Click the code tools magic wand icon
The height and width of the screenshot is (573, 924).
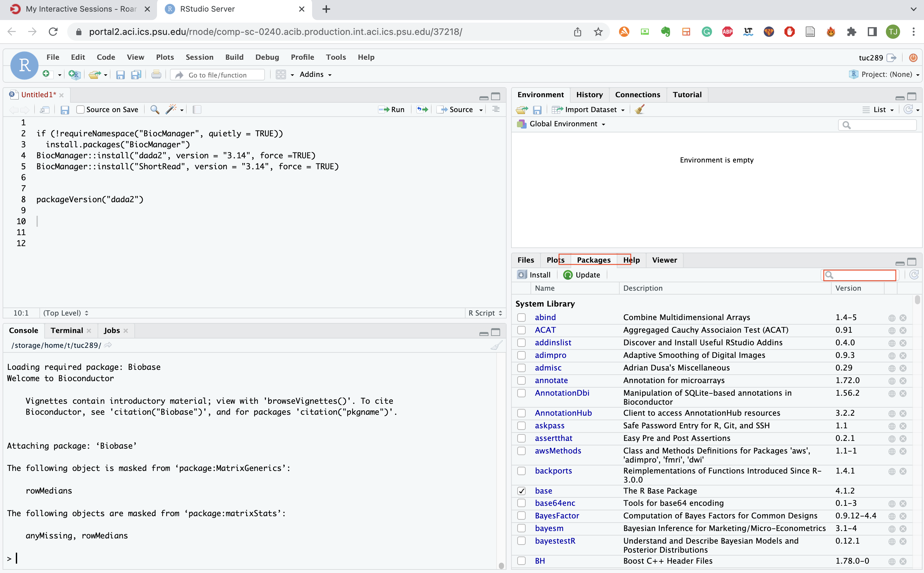click(x=171, y=109)
